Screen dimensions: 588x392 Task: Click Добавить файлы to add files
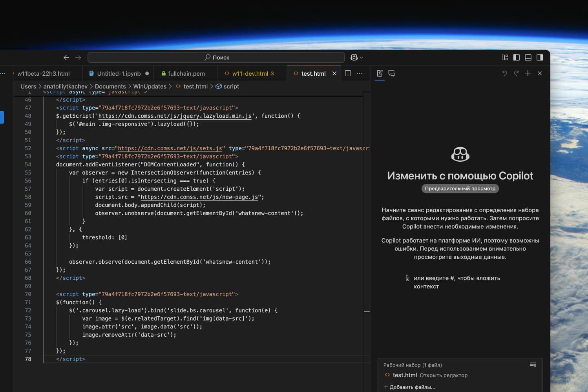[409, 387]
